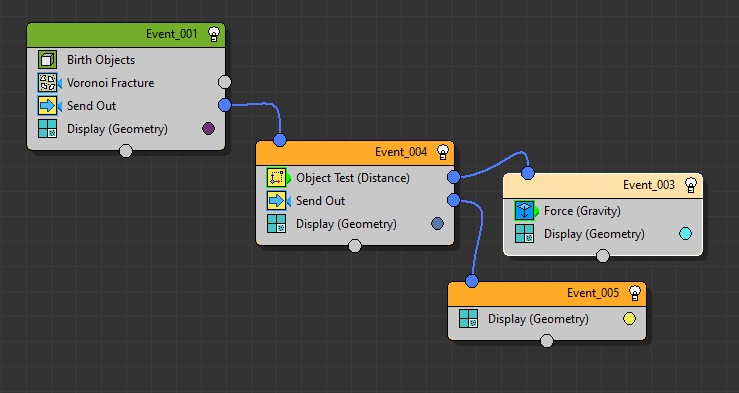Click Event_005 top input connector
Viewport: 739px width, 393px height.
[472, 281]
